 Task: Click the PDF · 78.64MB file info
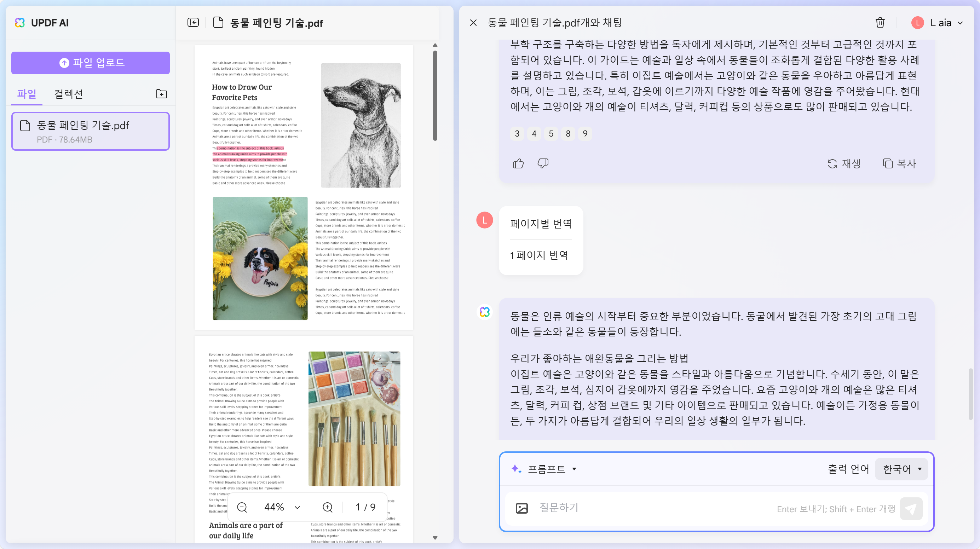[x=64, y=140]
